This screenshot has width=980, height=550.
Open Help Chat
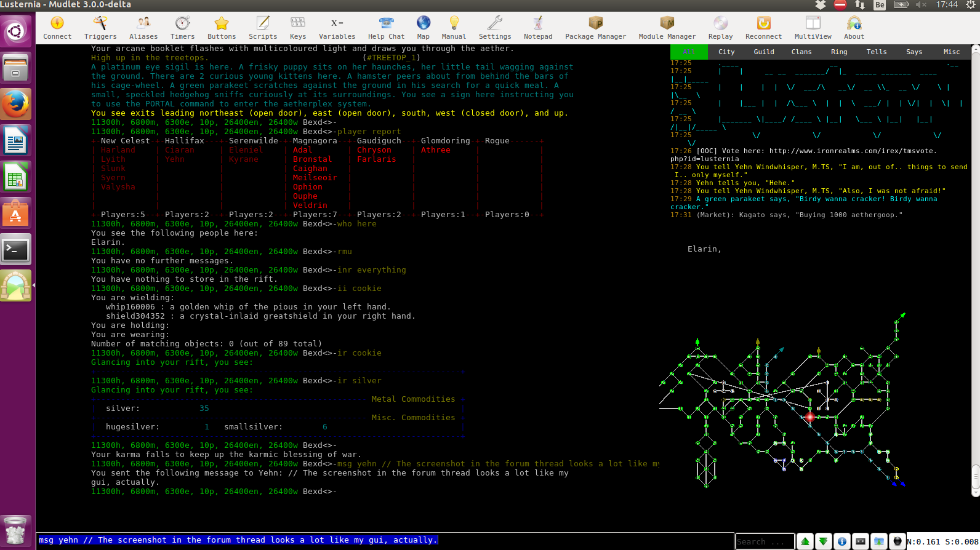coord(387,28)
